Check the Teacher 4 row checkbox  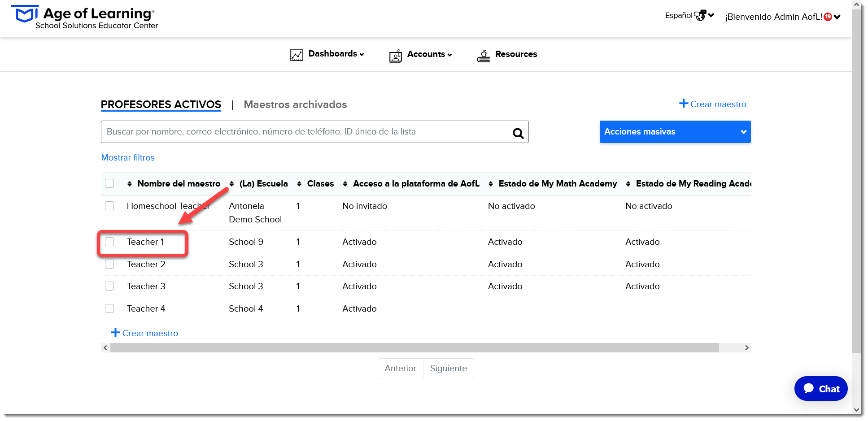tap(109, 308)
